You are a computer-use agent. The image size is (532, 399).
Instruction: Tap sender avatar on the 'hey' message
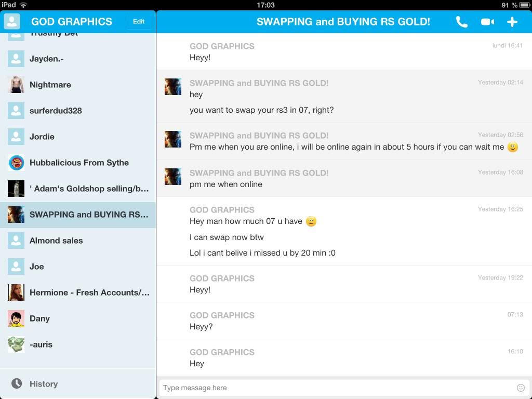coord(173,87)
